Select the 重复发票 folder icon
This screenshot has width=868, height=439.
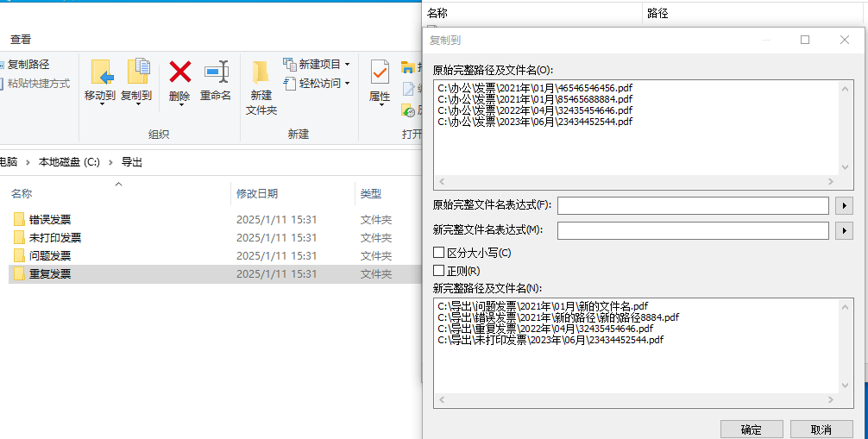click(x=19, y=273)
